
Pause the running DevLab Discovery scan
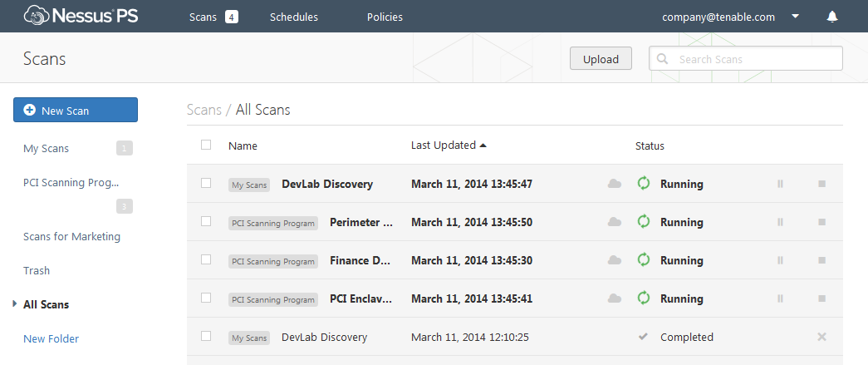pos(780,184)
